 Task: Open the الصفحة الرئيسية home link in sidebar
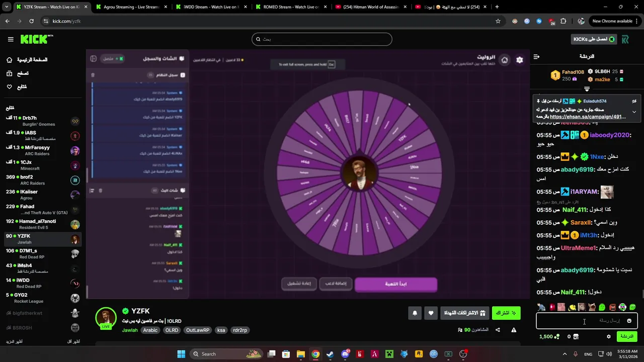[x=27, y=60]
